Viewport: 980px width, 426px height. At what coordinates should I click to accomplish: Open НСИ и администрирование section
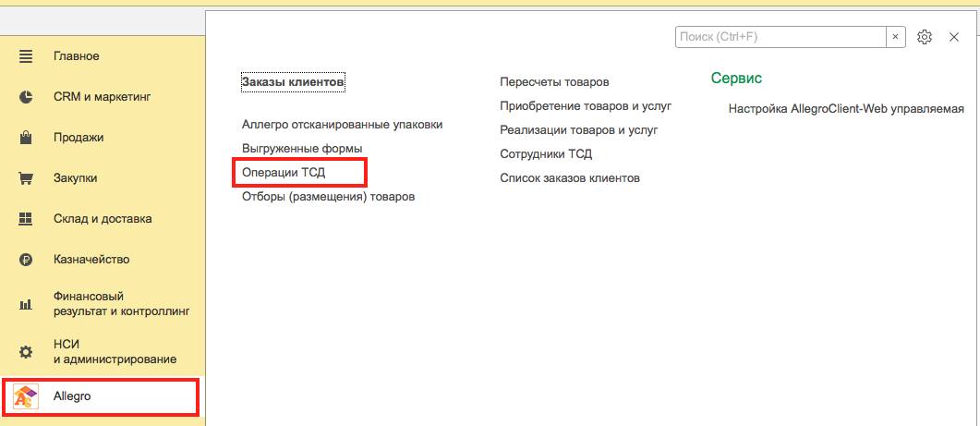pyautogui.click(x=115, y=351)
